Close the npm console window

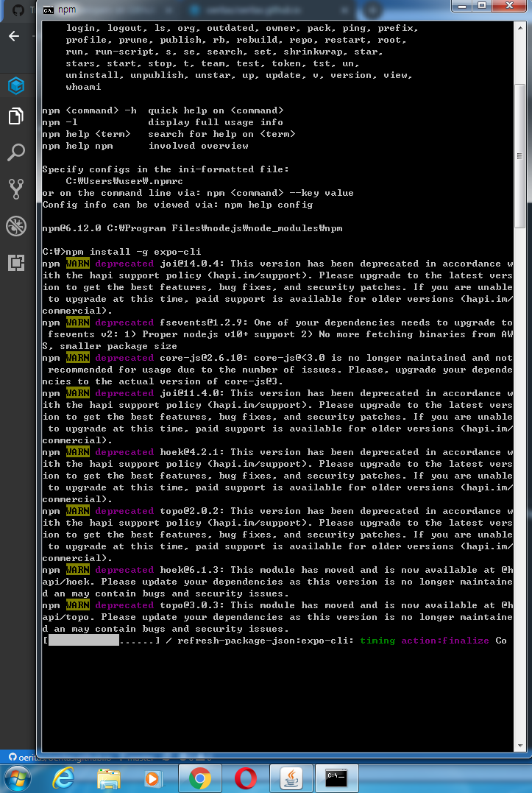tap(509, 6)
